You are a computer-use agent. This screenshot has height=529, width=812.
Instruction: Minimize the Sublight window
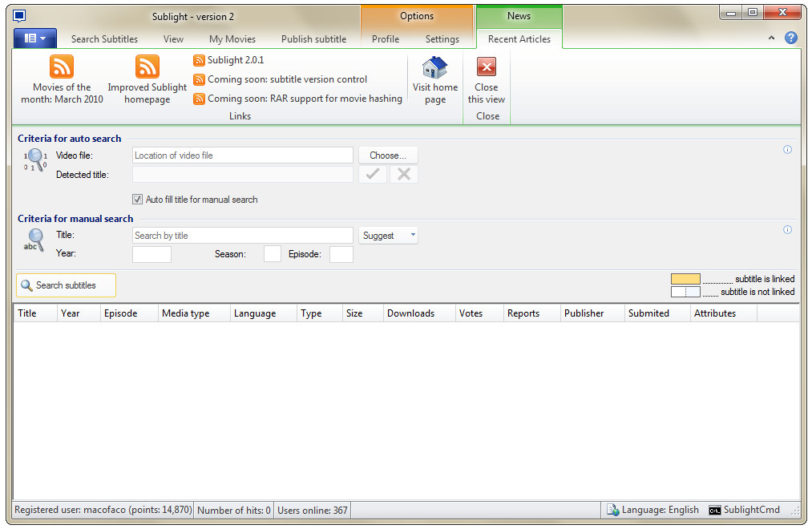(731, 13)
